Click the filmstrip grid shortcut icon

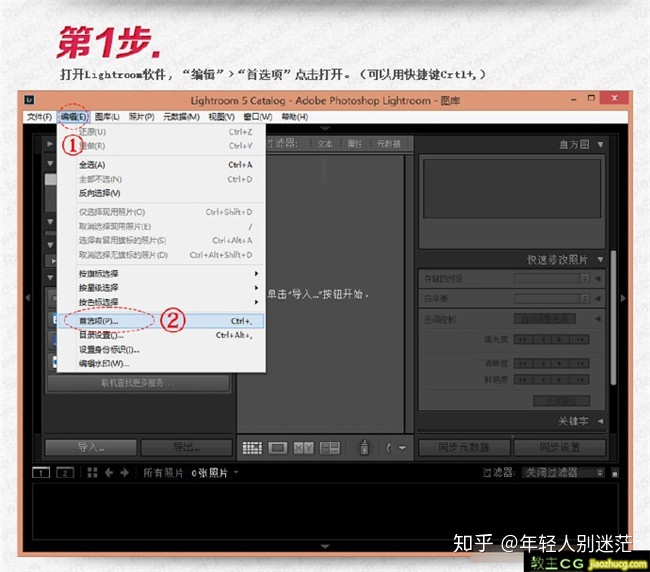tap(92, 473)
